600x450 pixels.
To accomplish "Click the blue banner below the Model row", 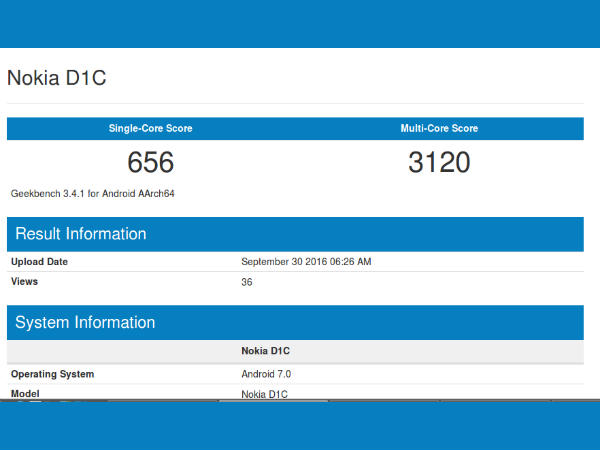I will tap(300, 425).
